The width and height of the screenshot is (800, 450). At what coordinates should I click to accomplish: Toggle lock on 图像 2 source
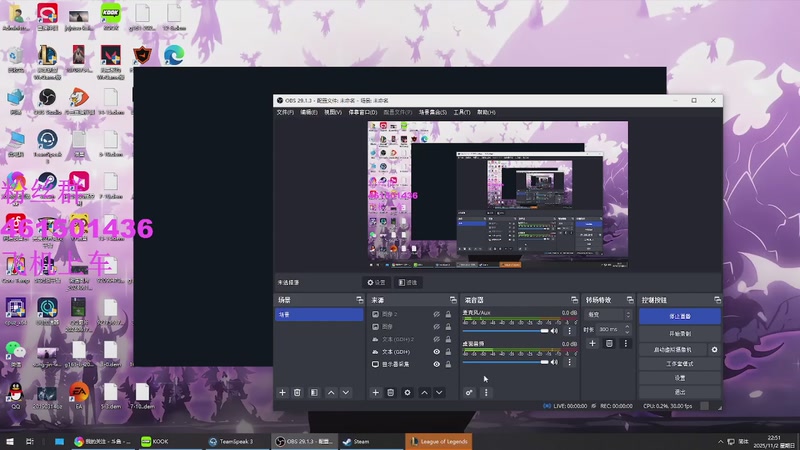click(448, 314)
